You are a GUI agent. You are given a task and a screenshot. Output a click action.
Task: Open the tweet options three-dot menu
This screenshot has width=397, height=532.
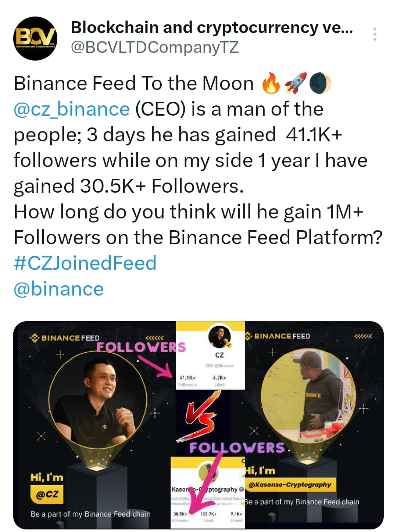375,34
